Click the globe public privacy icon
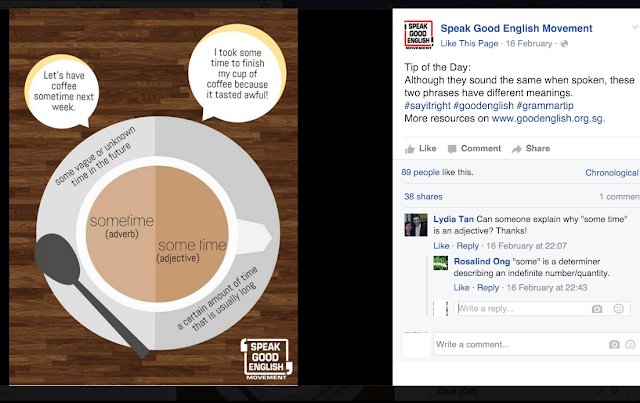 pos(564,44)
